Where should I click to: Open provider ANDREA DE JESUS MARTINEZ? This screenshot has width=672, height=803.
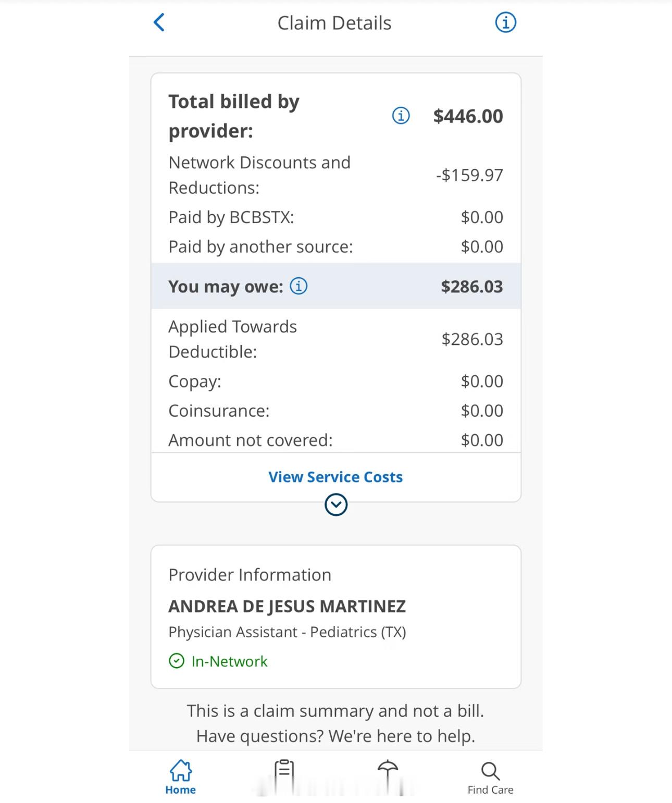pos(287,606)
